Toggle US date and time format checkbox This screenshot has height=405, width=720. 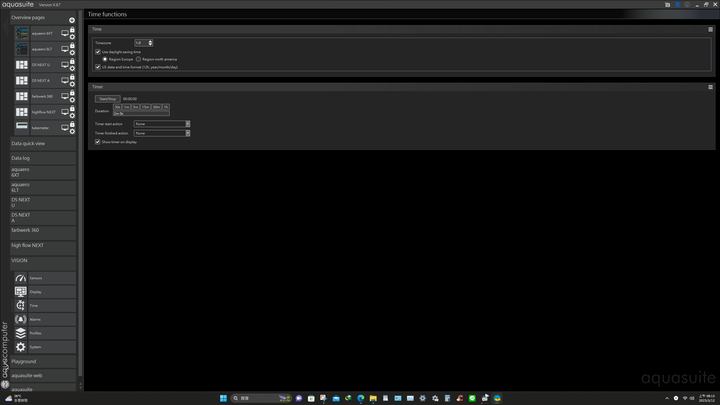point(98,67)
